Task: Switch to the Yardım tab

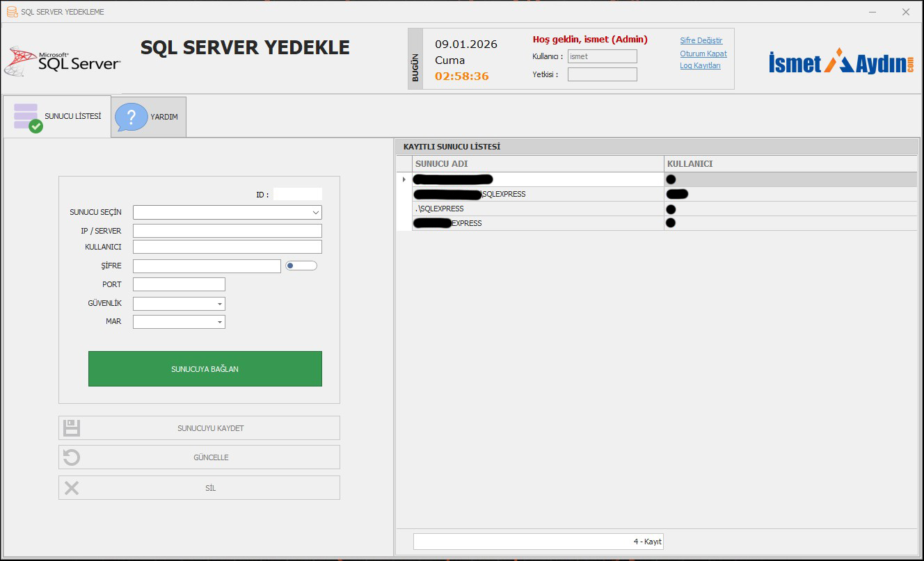Action: [149, 117]
